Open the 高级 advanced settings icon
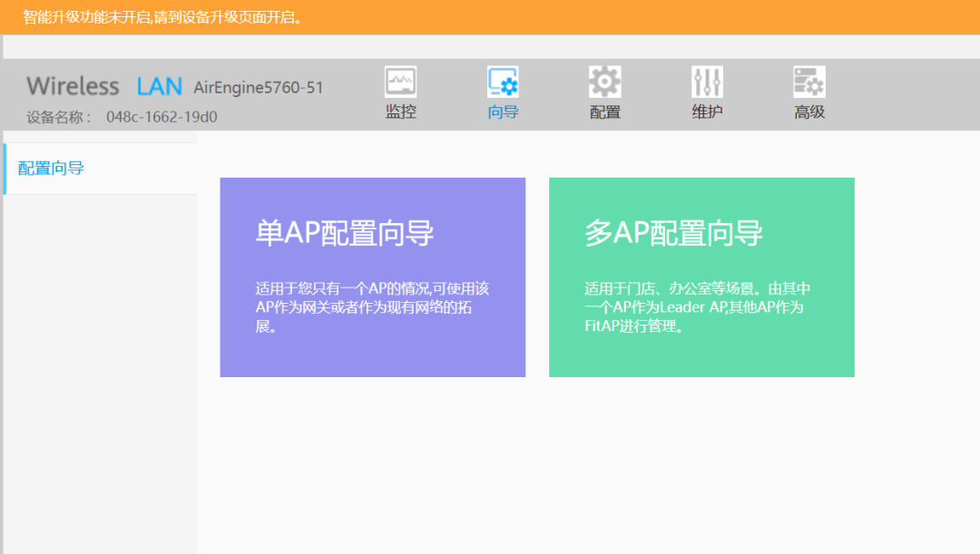The width and height of the screenshot is (980, 554). tap(808, 83)
